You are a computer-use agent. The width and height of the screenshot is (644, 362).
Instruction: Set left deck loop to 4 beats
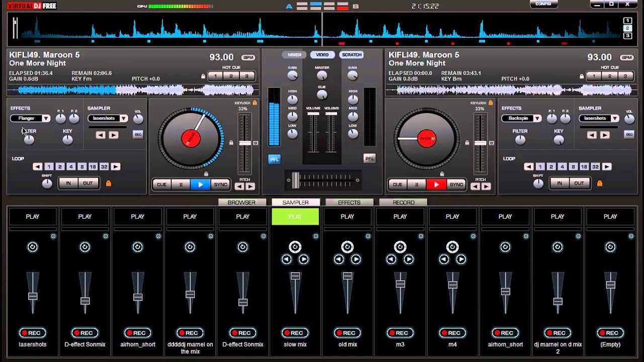coord(70,166)
